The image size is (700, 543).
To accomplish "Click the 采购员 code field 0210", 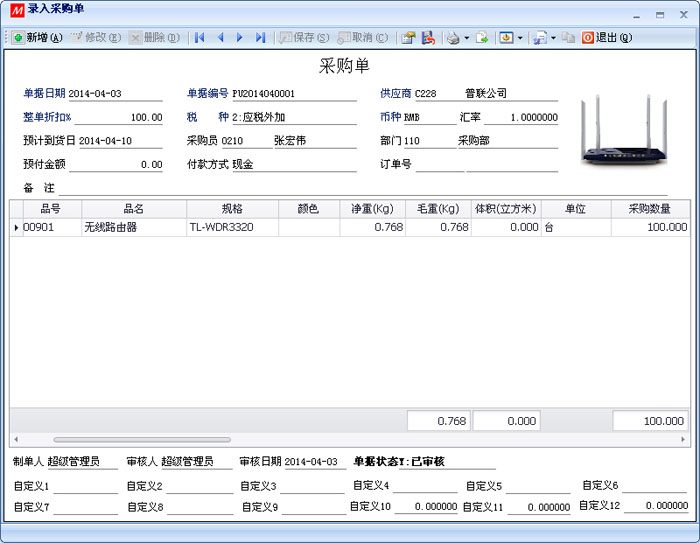I will coord(246,141).
